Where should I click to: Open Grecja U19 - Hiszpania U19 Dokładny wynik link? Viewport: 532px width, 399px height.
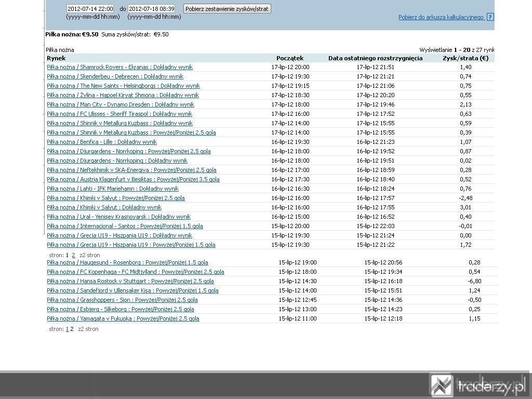[x=119, y=235]
